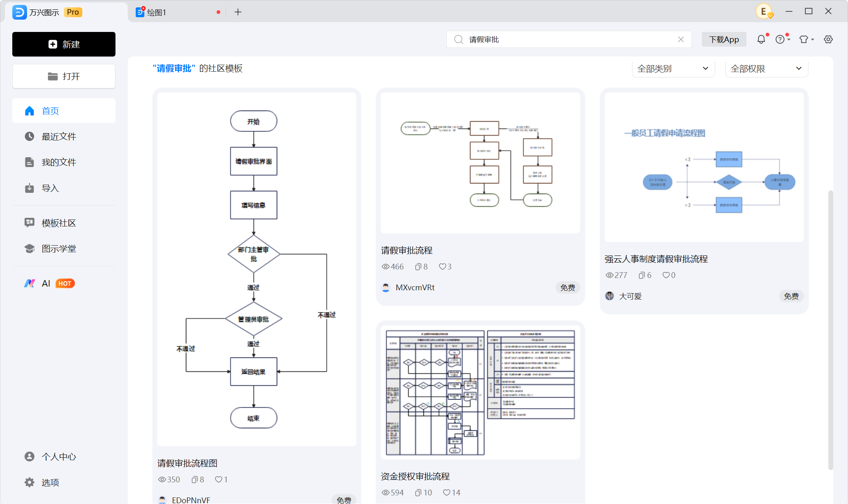
Task: Click the 下载App button
Action: tap(724, 39)
